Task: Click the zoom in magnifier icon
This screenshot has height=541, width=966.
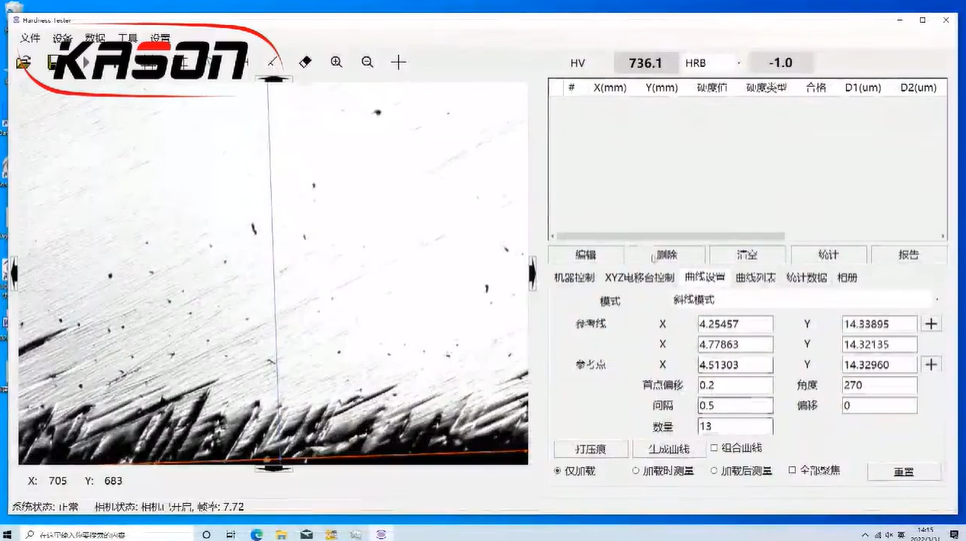Action: pyautogui.click(x=336, y=62)
